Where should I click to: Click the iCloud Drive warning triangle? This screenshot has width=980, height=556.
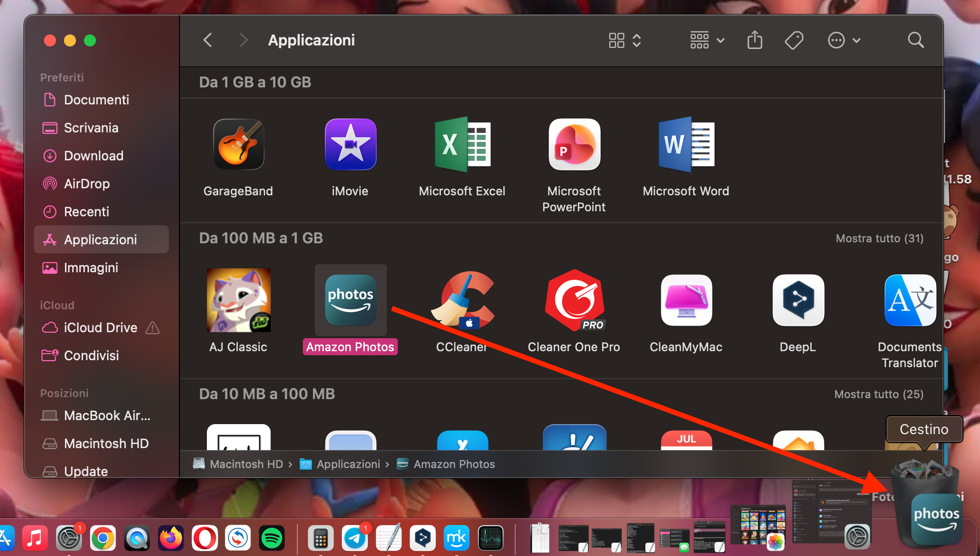(152, 328)
